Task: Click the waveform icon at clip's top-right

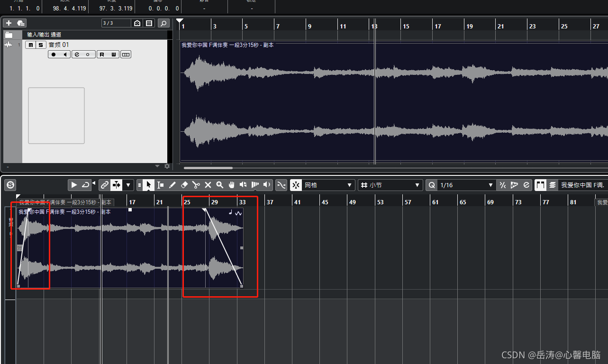Action: 238,213
